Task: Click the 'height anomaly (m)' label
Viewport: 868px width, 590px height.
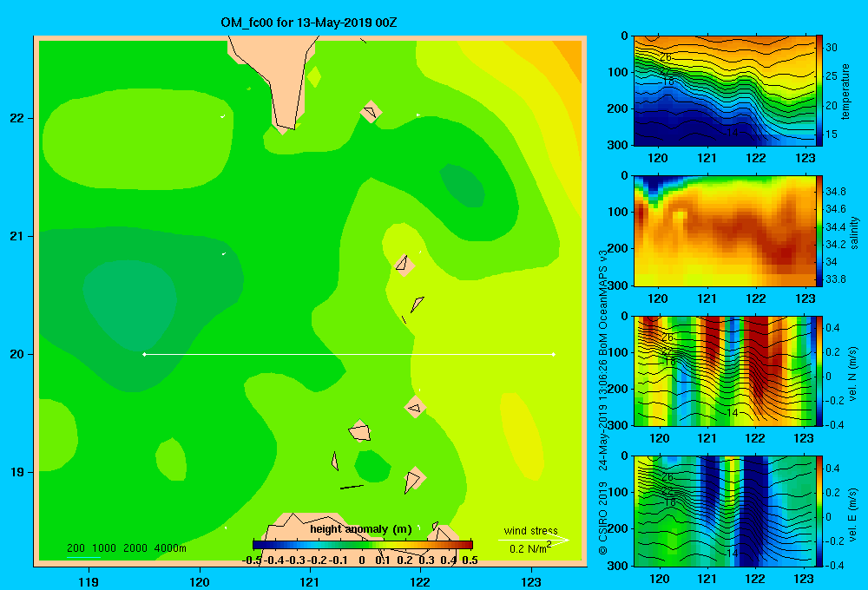Action: 361,529
